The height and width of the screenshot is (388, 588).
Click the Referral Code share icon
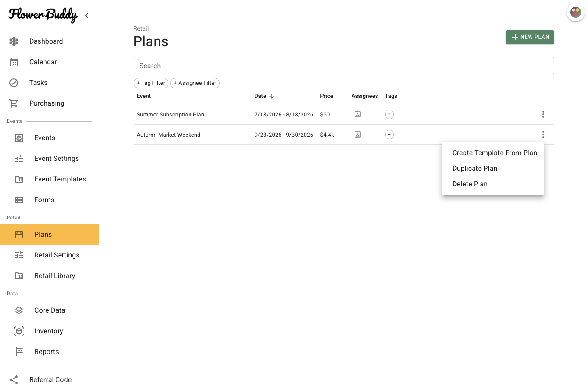coord(14,380)
